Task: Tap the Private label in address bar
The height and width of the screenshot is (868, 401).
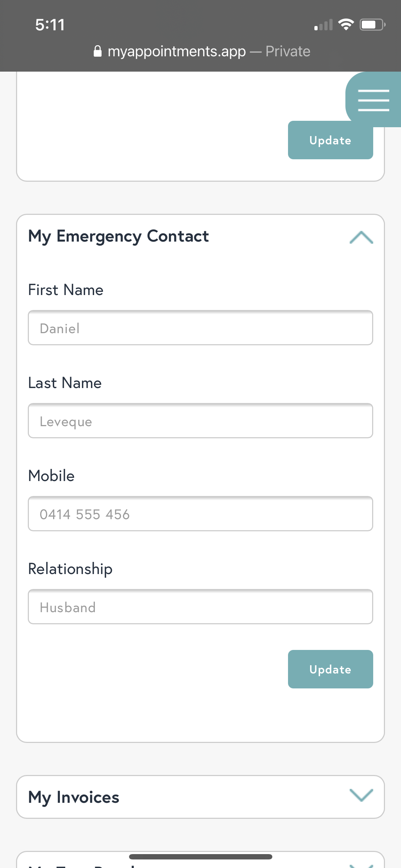Action: tap(288, 51)
